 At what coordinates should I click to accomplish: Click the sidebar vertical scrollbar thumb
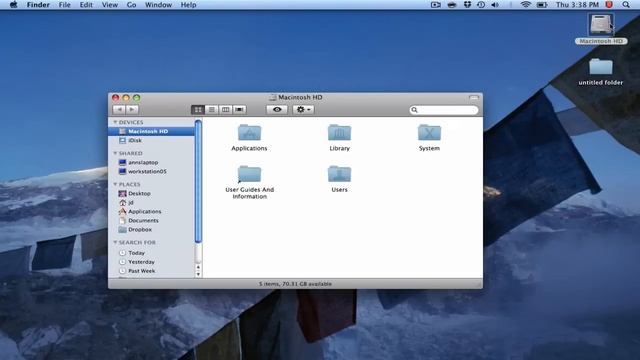point(198,182)
